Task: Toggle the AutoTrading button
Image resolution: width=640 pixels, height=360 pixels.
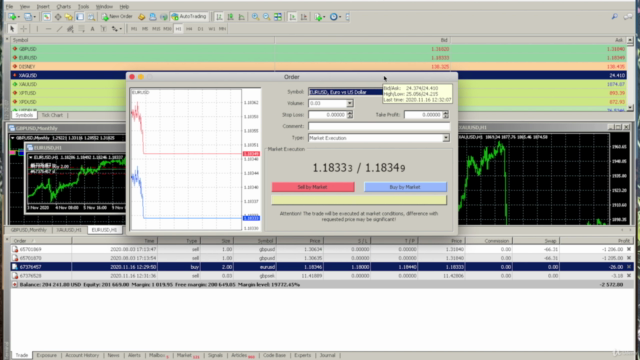Action: pos(189,17)
